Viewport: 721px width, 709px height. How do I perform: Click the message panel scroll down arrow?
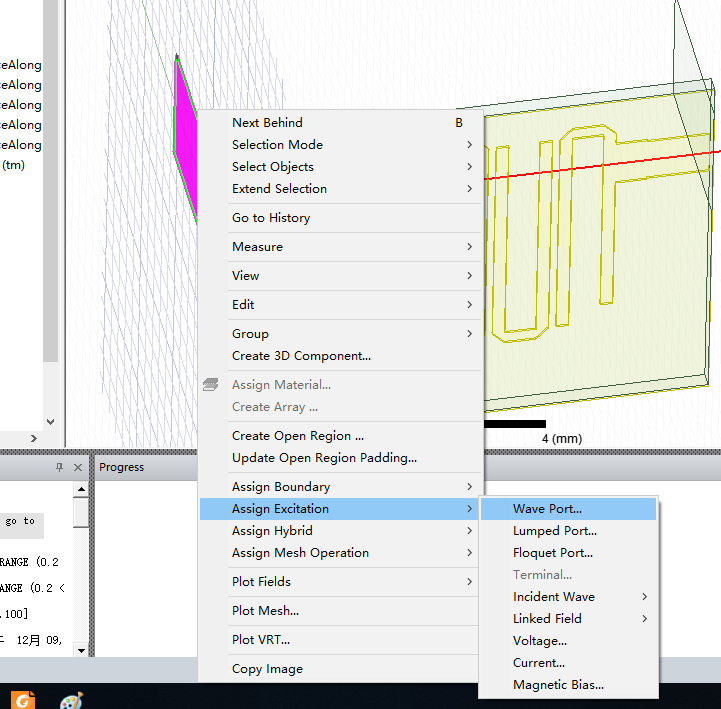click(x=81, y=650)
